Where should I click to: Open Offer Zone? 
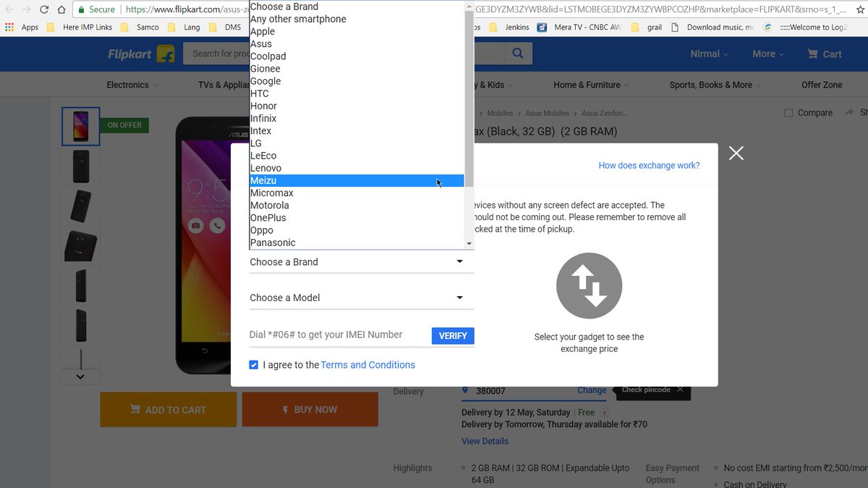pyautogui.click(x=822, y=85)
